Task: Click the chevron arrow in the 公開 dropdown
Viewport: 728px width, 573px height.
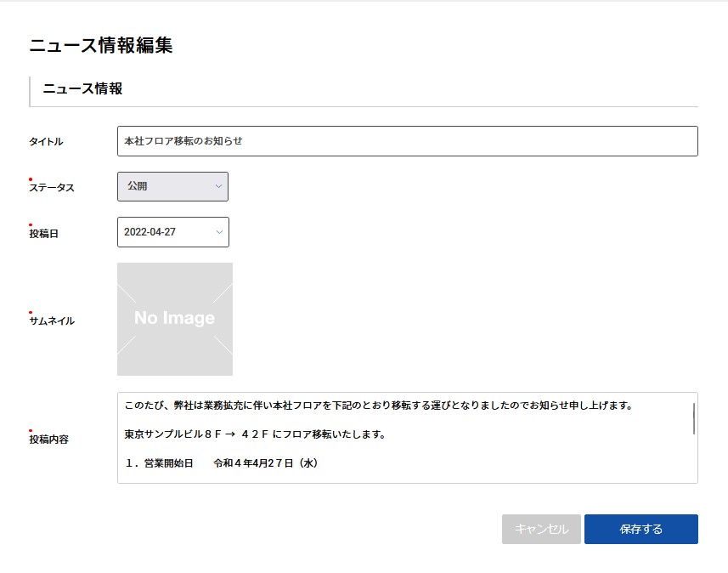Action: tap(218, 186)
